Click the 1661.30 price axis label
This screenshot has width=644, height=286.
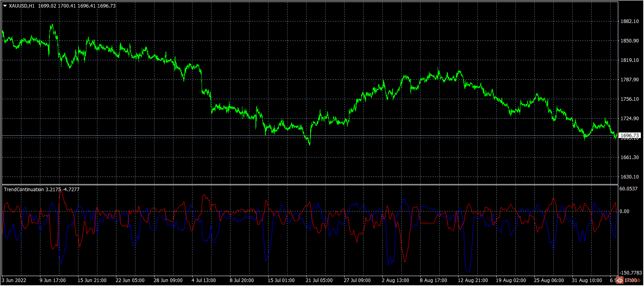(629, 157)
